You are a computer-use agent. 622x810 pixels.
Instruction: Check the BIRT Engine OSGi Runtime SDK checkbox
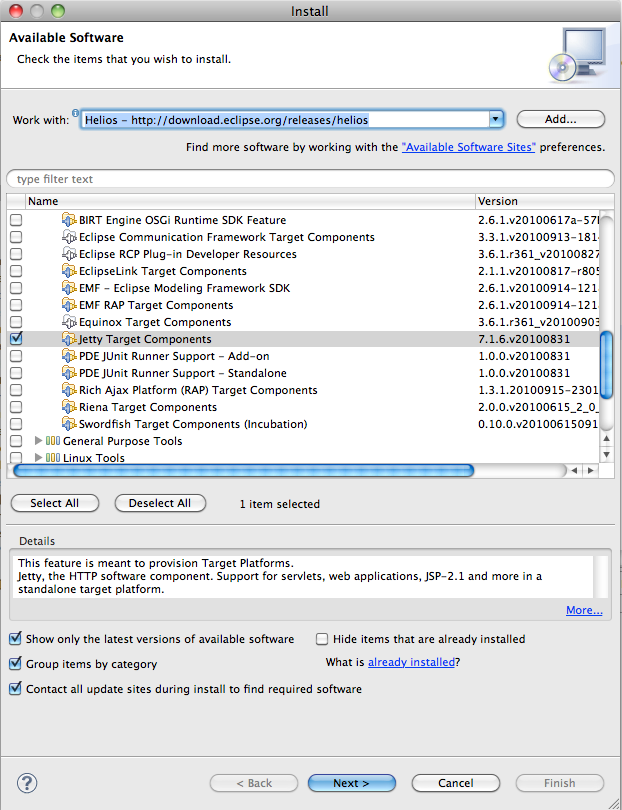pos(16,220)
